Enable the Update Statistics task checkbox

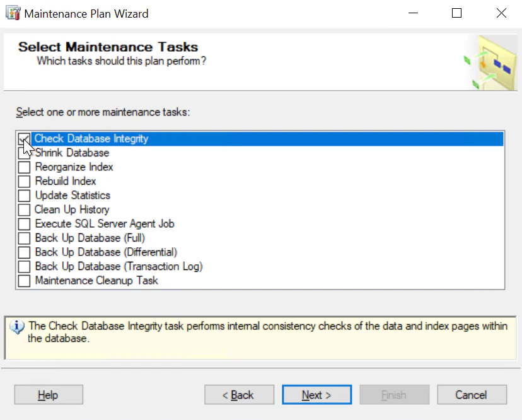coord(24,195)
